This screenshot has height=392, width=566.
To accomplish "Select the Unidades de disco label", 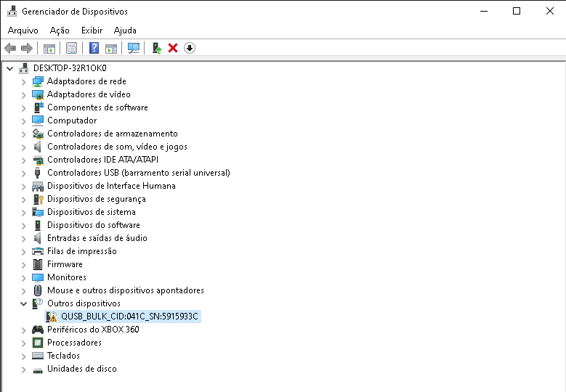I will coord(82,369).
